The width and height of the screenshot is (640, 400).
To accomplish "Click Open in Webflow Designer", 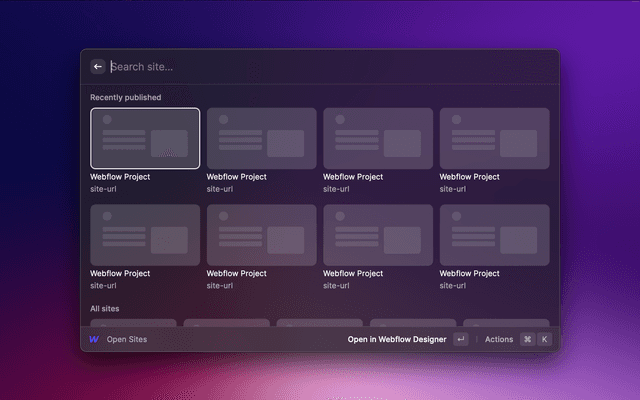I will (396, 339).
